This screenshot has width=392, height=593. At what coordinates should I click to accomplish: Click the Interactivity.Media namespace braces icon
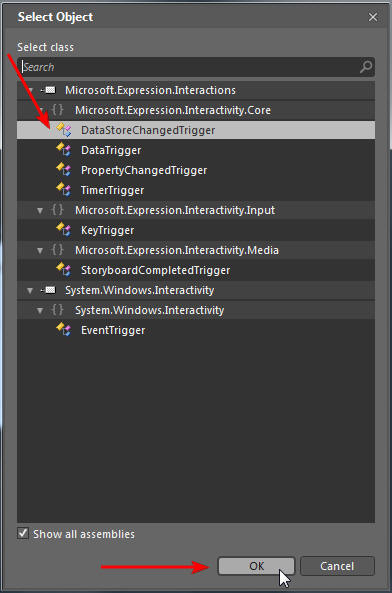[x=57, y=250]
